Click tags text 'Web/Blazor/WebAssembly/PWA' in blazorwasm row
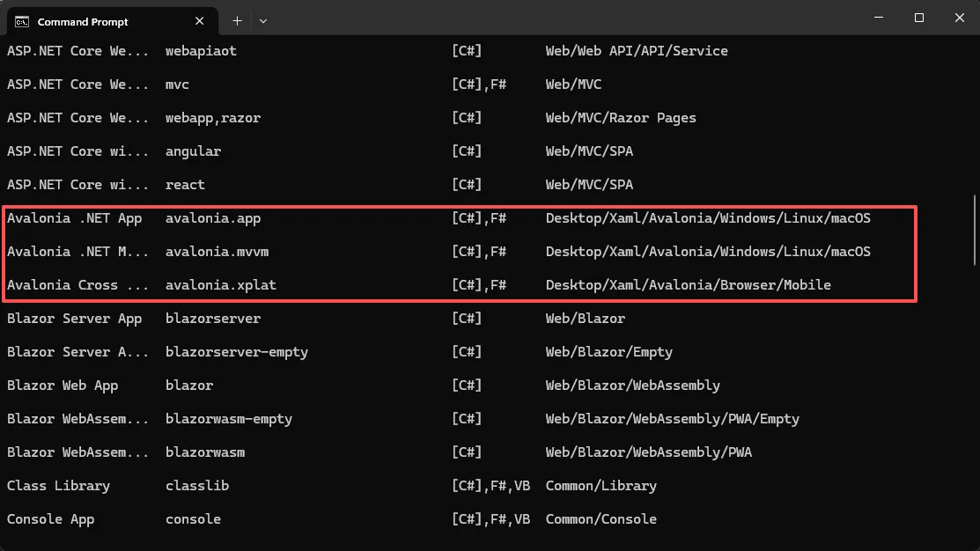Viewport: 980px width, 551px height. pyautogui.click(x=649, y=452)
